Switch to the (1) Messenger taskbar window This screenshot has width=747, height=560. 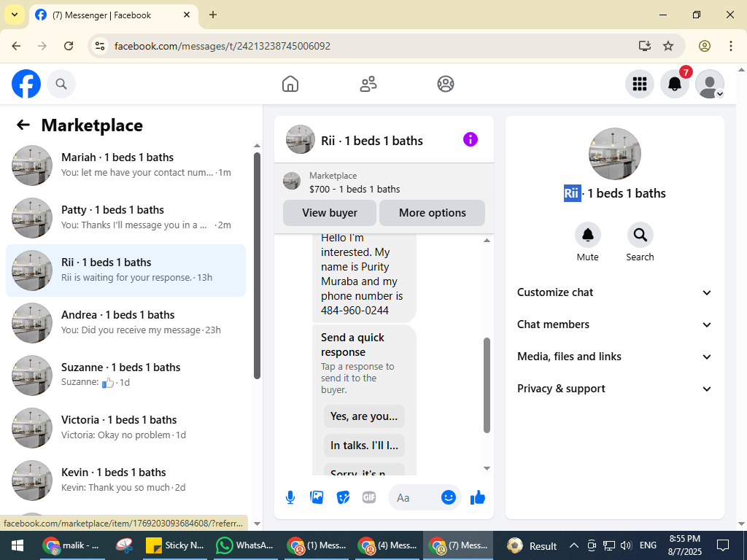point(317,545)
